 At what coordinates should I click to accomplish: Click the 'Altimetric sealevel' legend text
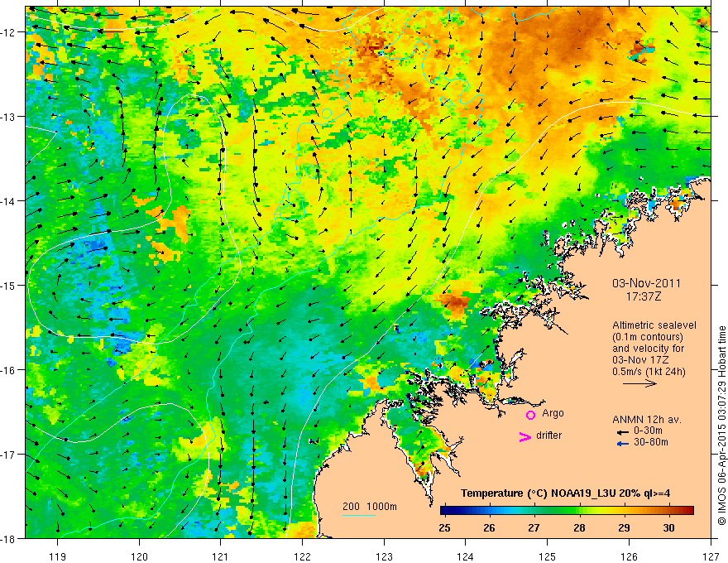[654, 325]
